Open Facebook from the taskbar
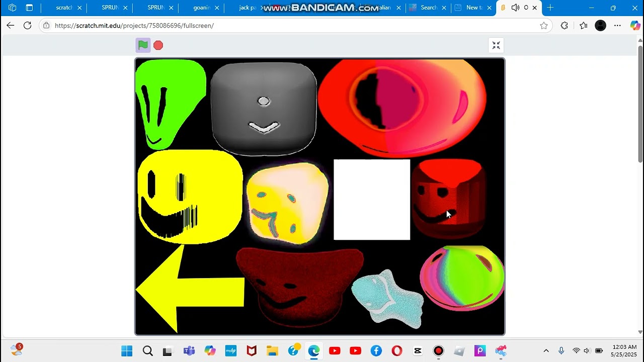Image resolution: width=644 pixels, height=362 pixels. tap(376, 351)
